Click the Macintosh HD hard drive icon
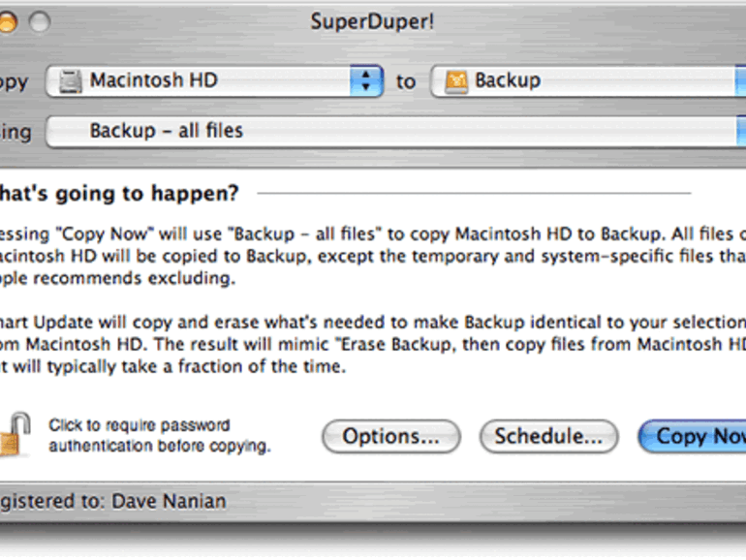This screenshot has height=560, width=746. (70, 81)
